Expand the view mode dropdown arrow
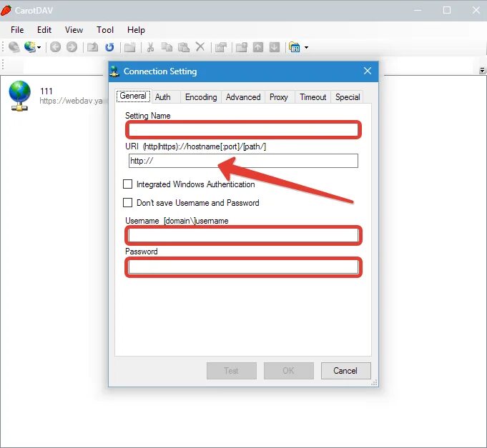Viewport: 487px width, 448px height. (307, 47)
